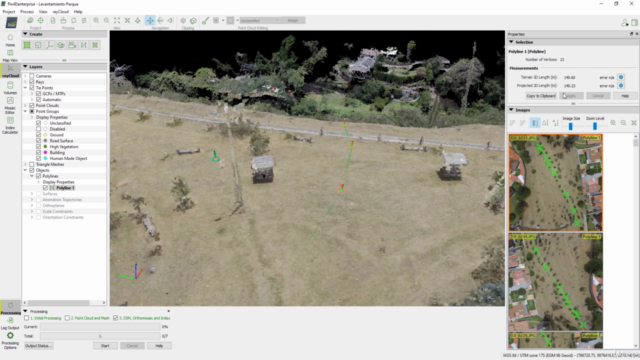
Task: Create new volume icon in Create panel
Action: [x=61, y=45]
